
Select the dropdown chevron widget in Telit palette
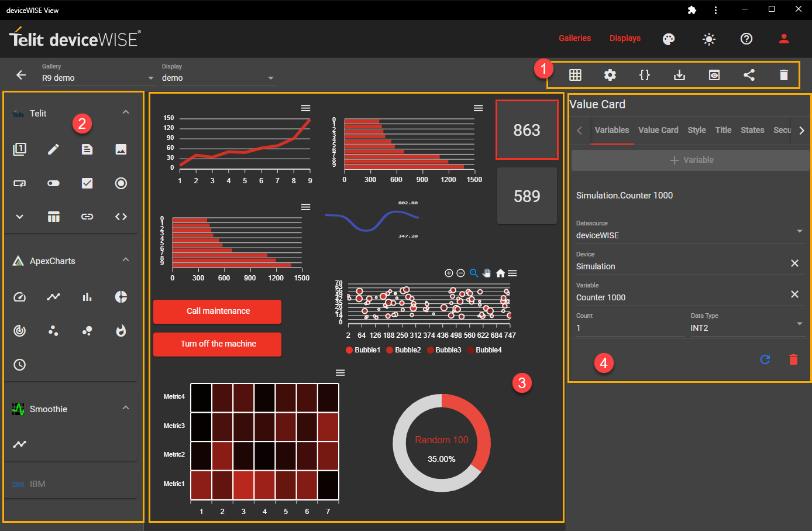[19, 217]
